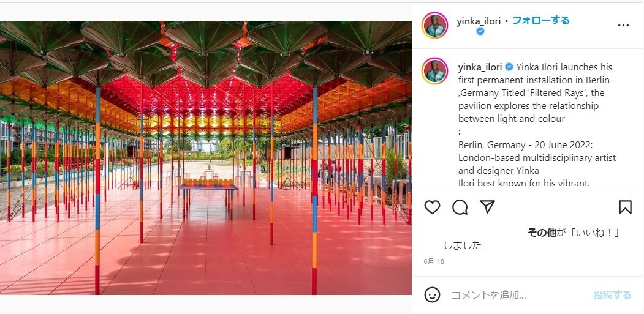Screen dimensions: 644x314
Task: Open yinka_ilori header profile picture
Action: point(434,26)
